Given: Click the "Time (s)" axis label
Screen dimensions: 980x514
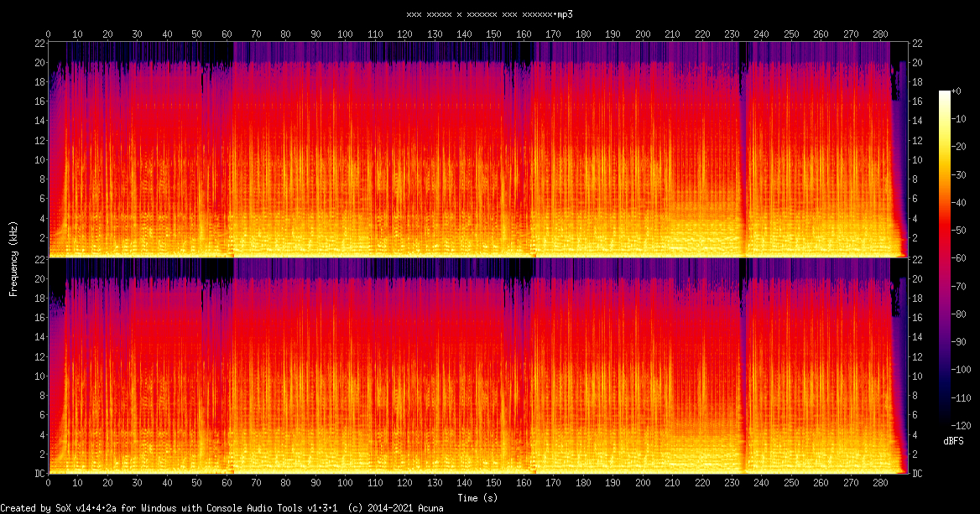Looking at the screenshot, I should click(x=477, y=498).
